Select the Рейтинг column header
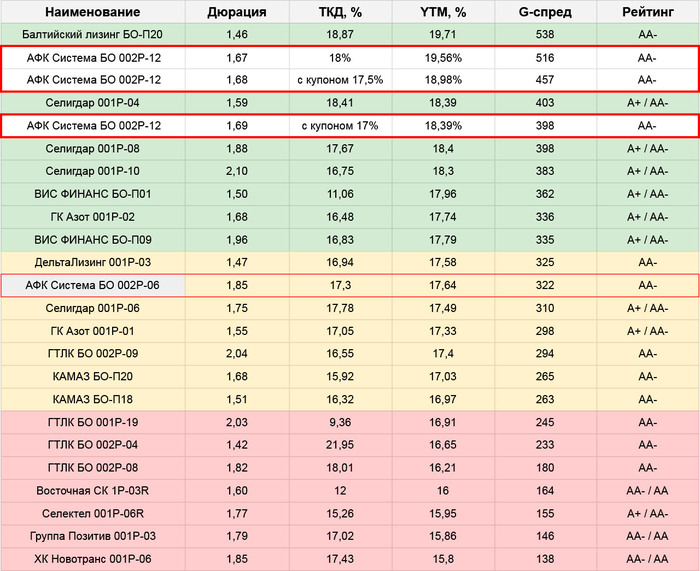This screenshot has width=700, height=571. pos(647,12)
